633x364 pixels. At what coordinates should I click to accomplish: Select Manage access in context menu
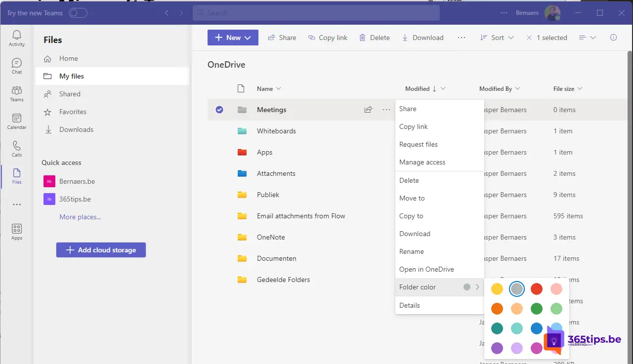click(x=422, y=162)
